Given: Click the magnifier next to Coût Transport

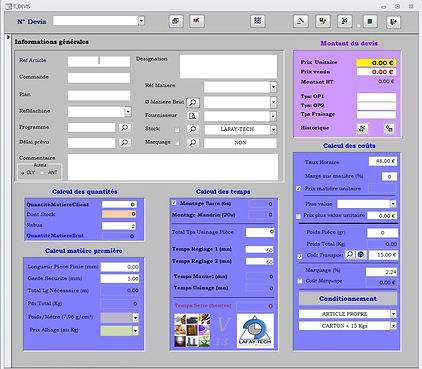Looking at the screenshot, I should (x=349, y=255).
